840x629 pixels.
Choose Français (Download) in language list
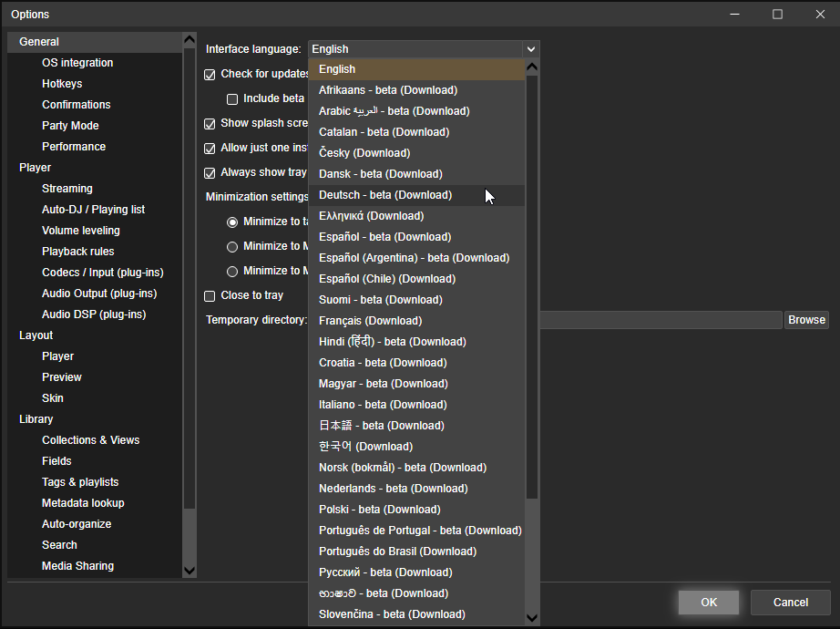coord(370,321)
